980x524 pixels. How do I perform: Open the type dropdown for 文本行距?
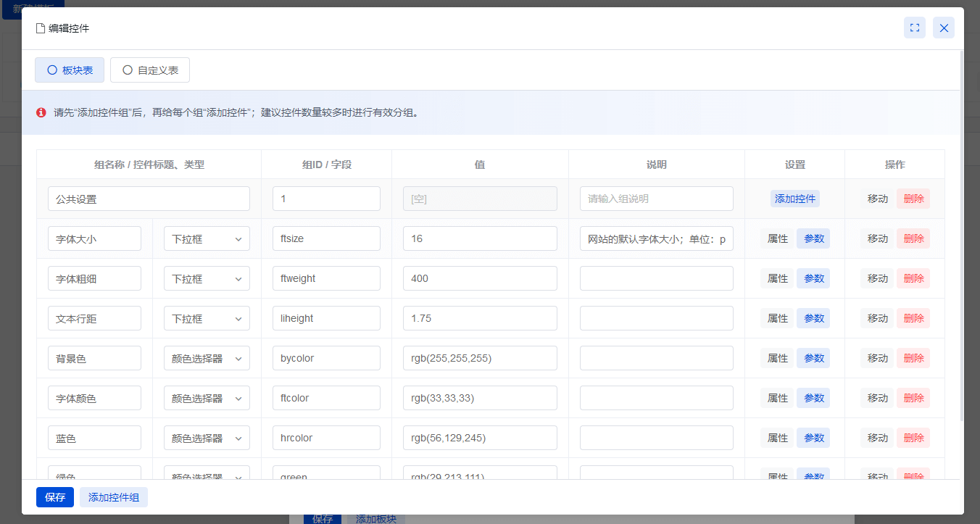click(x=207, y=318)
